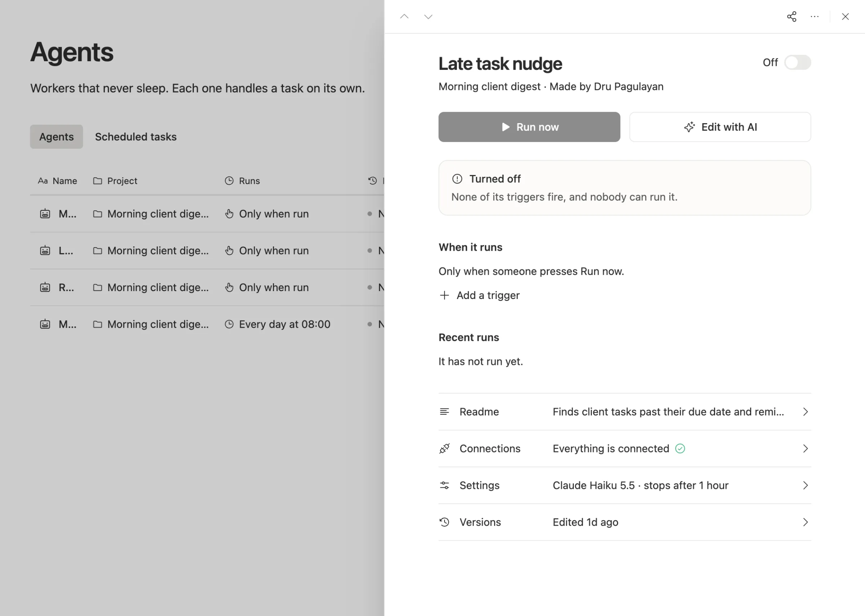Switch to the Agents tab
The width and height of the screenshot is (865, 616).
pos(57,137)
